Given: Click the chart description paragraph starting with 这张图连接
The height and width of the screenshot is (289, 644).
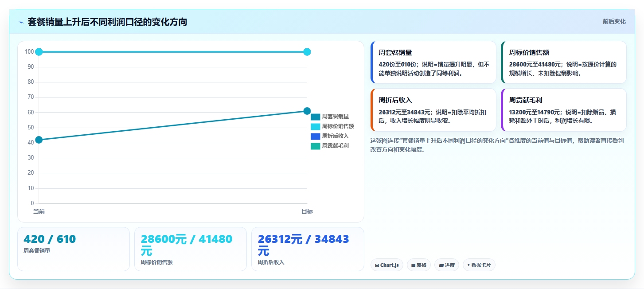Looking at the screenshot, I should [497, 145].
